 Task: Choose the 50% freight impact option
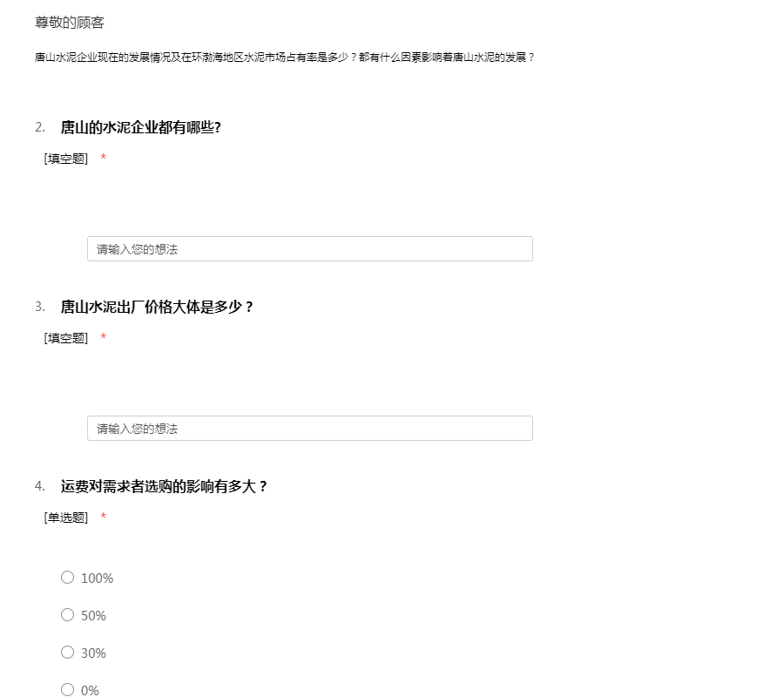[67, 615]
